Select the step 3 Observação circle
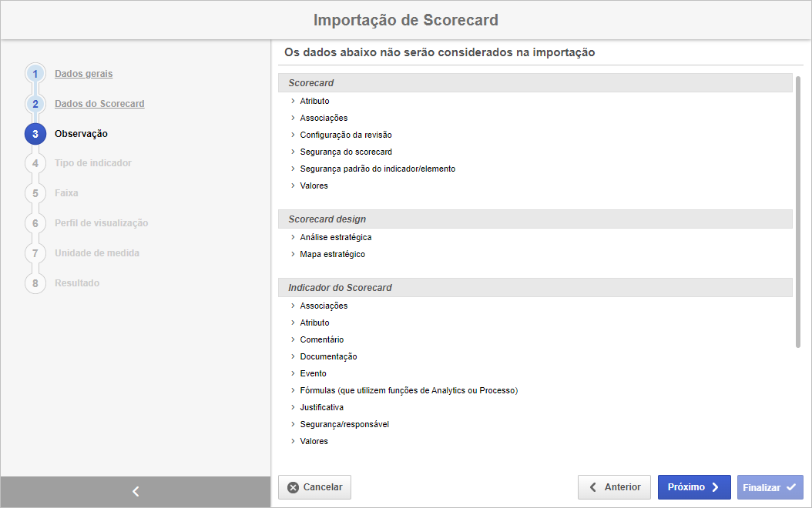Screen dimensions: 812x508 pos(35,134)
